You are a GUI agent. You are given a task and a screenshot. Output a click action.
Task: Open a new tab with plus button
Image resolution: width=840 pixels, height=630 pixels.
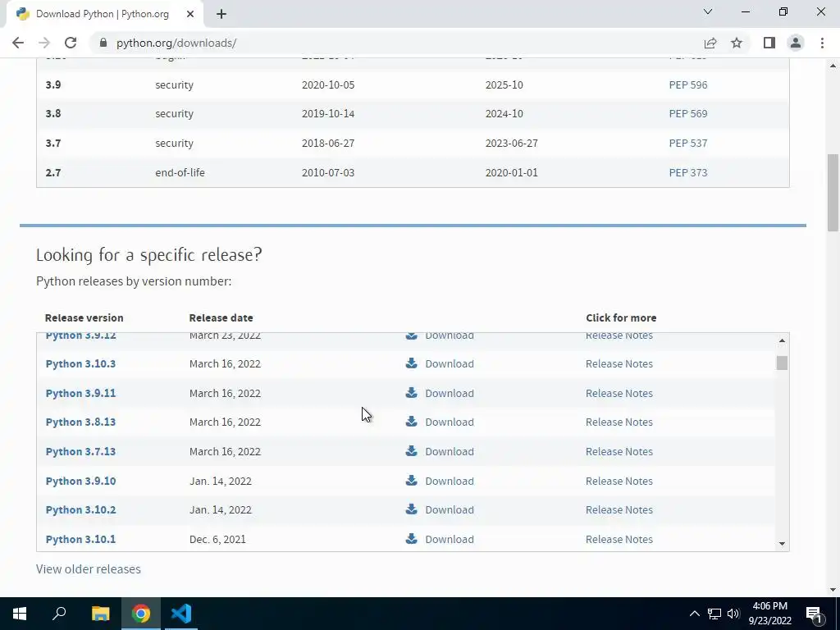tap(221, 15)
